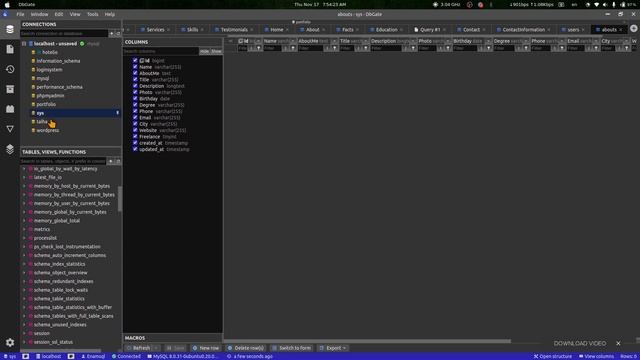Open the plugins sidebar icon
The width and height of the screenshot is (640, 360).
click(10, 109)
